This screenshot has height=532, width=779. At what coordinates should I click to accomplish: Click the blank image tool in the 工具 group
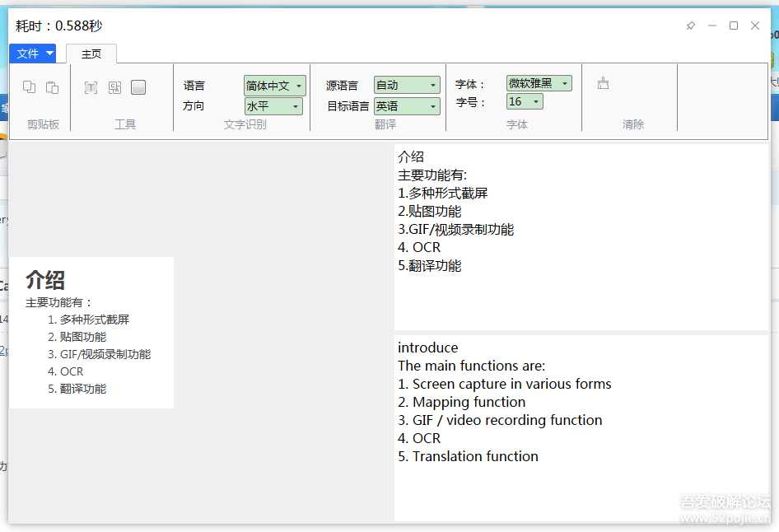pyautogui.click(x=138, y=86)
